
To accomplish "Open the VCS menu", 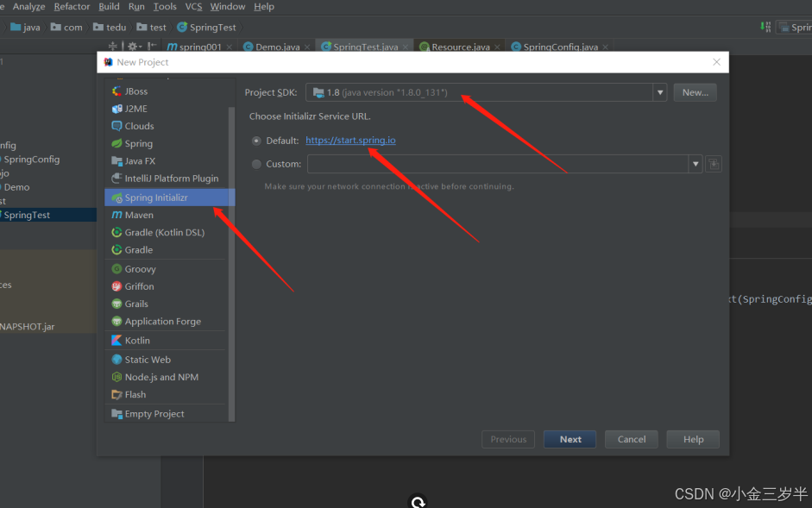I will pos(193,7).
